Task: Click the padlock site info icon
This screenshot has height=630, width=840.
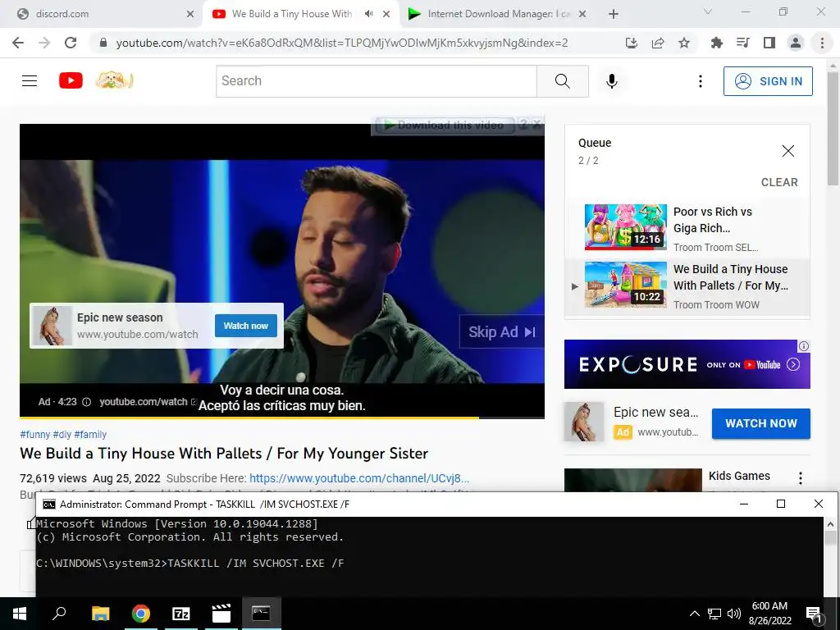Action: point(103,43)
